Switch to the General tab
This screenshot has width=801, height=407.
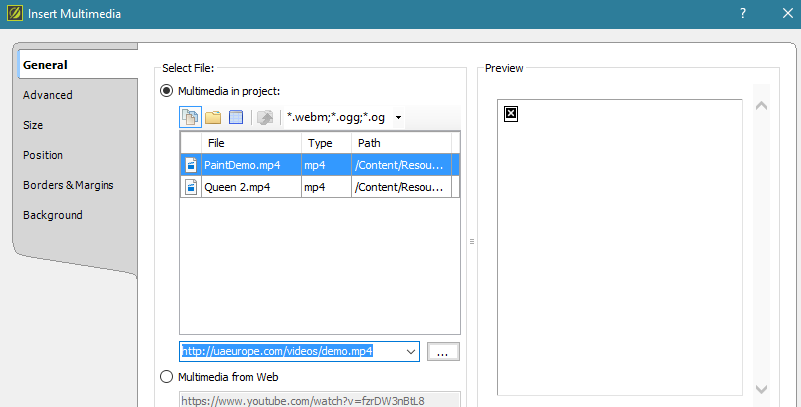(78, 65)
